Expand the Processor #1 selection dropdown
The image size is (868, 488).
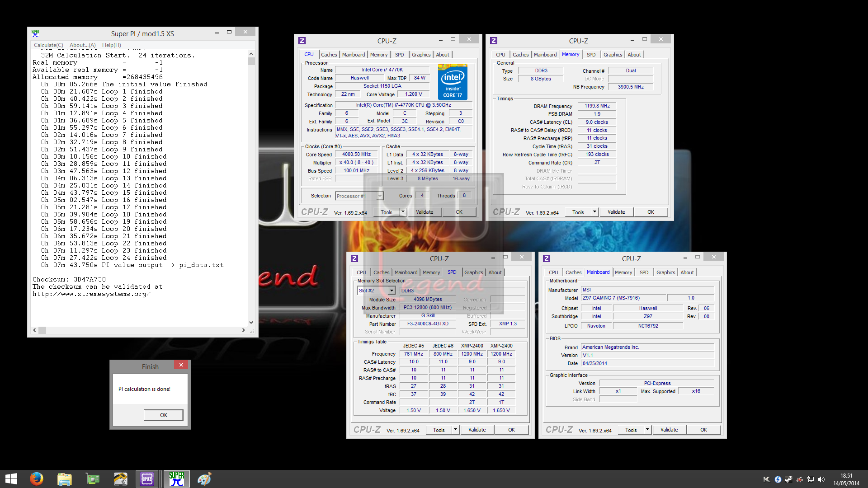click(x=380, y=196)
